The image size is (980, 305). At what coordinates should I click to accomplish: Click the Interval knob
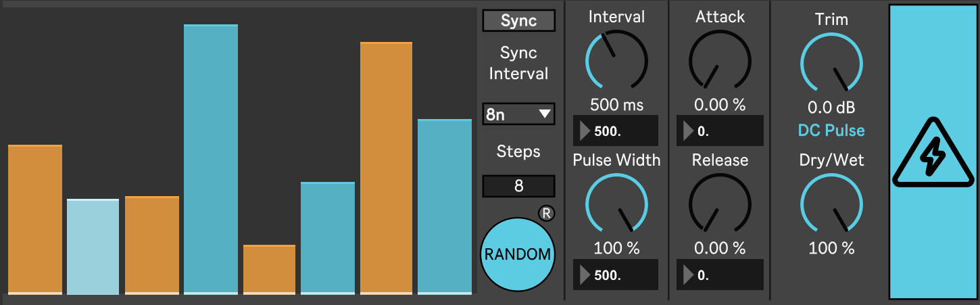pos(616,60)
